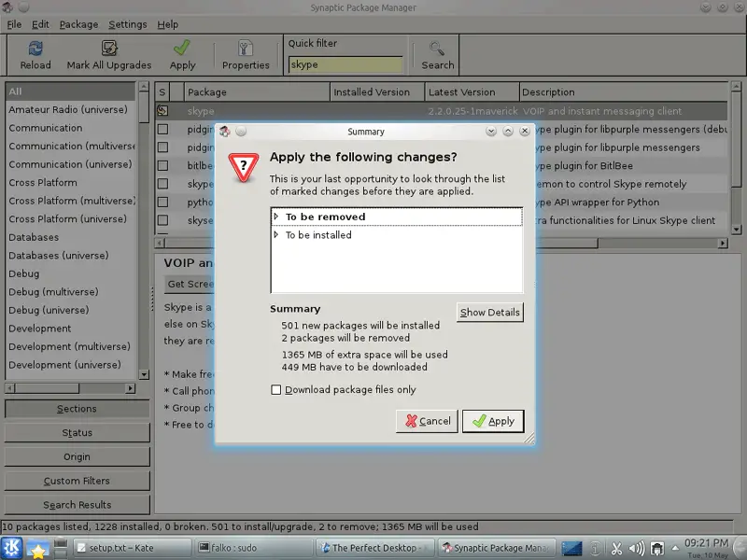747x560 pixels.
Task: Click the Mark All Upgrades icon
Action: pos(109,49)
